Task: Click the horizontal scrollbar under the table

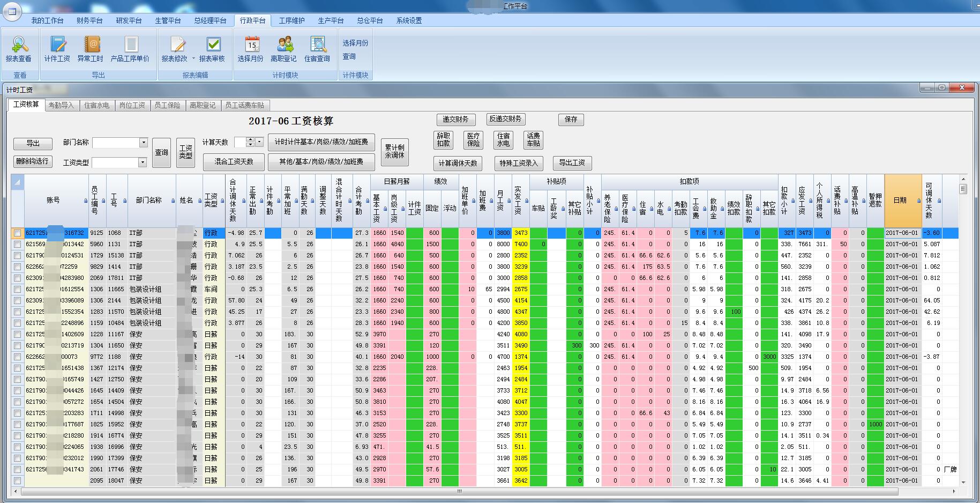Action: point(459,491)
